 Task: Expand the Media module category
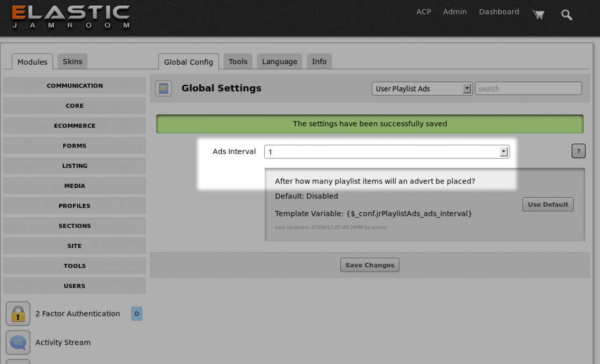(75, 186)
